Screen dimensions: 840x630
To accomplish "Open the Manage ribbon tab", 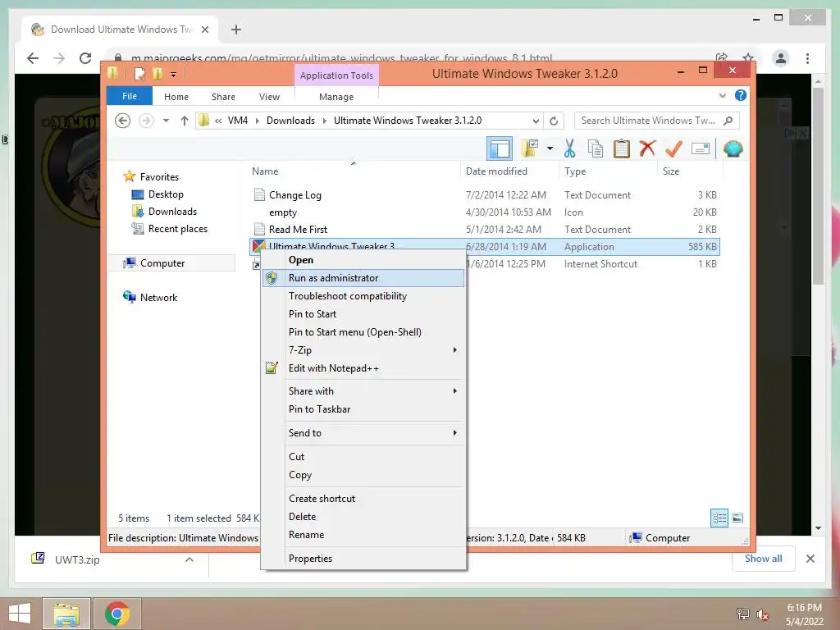I will (x=336, y=97).
